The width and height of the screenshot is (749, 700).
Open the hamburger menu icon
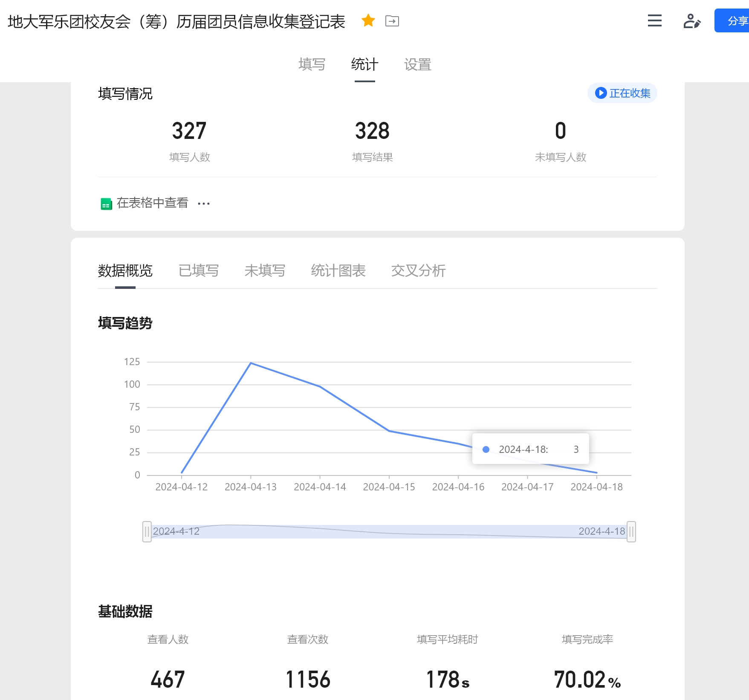pos(654,20)
